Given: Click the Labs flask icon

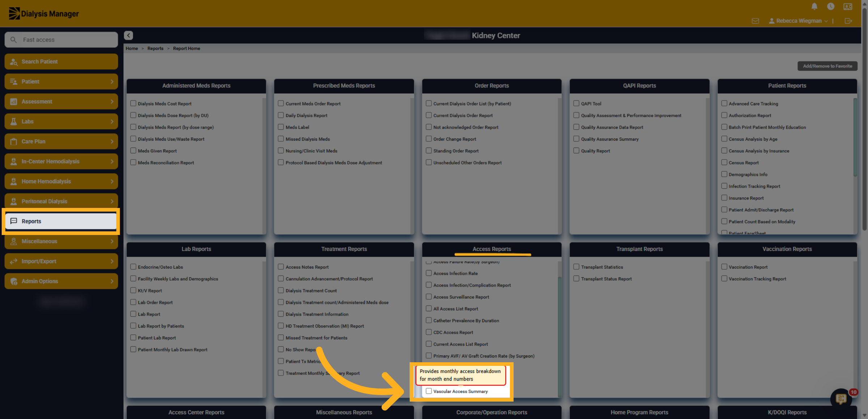Looking at the screenshot, I should pyautogui.click(x=14, y=121).
